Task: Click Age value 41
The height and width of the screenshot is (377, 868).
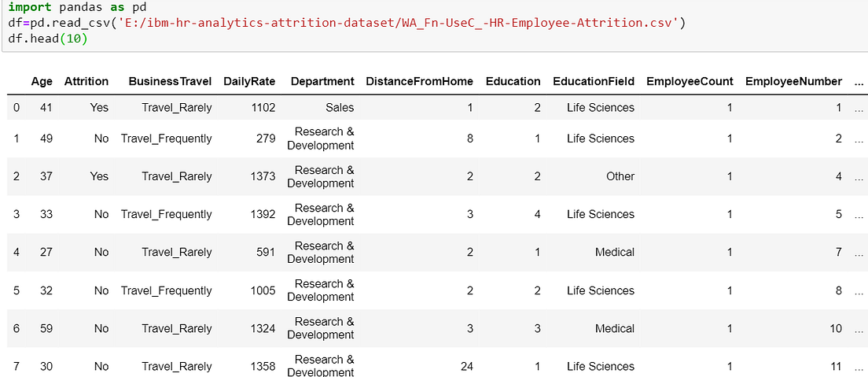Action: (46, 108)
